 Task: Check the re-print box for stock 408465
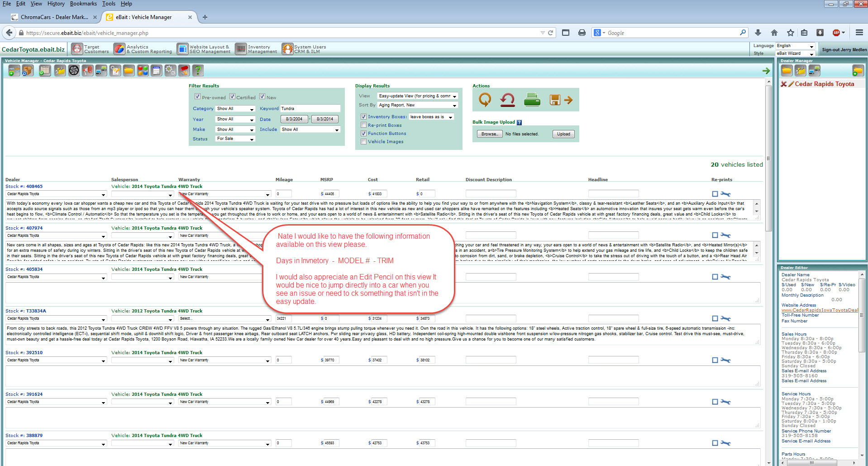(x=715, y=194)
